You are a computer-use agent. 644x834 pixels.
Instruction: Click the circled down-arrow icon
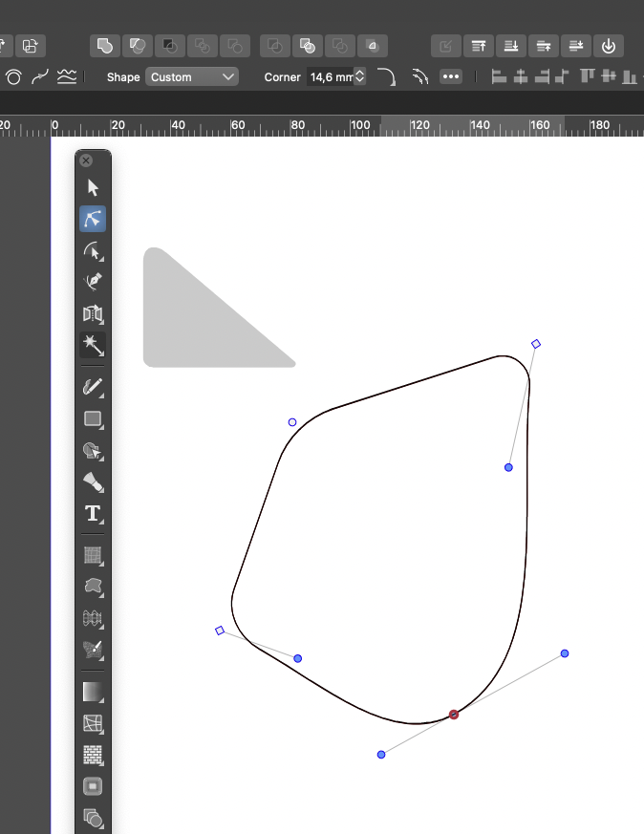[x=609, y=46]
